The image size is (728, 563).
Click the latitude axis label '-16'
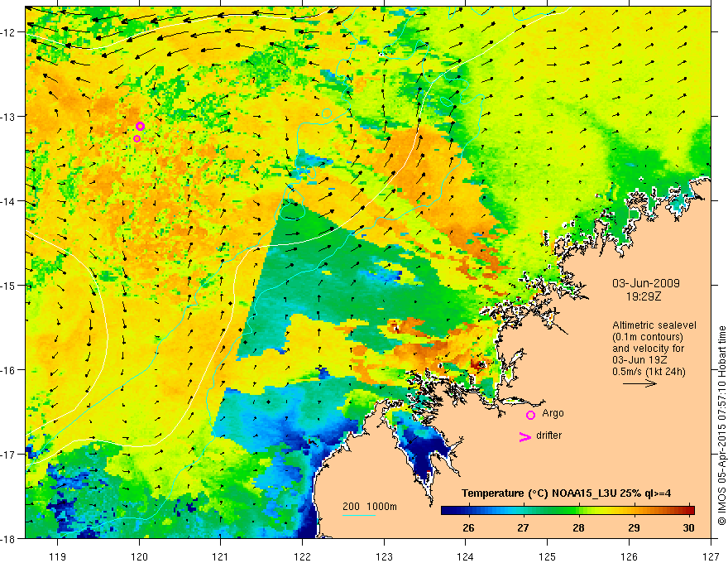tap(9, 370)
